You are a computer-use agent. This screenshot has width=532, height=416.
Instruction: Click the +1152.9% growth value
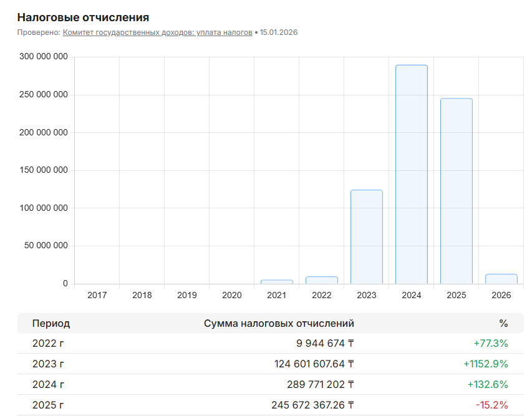coord(485,364)
